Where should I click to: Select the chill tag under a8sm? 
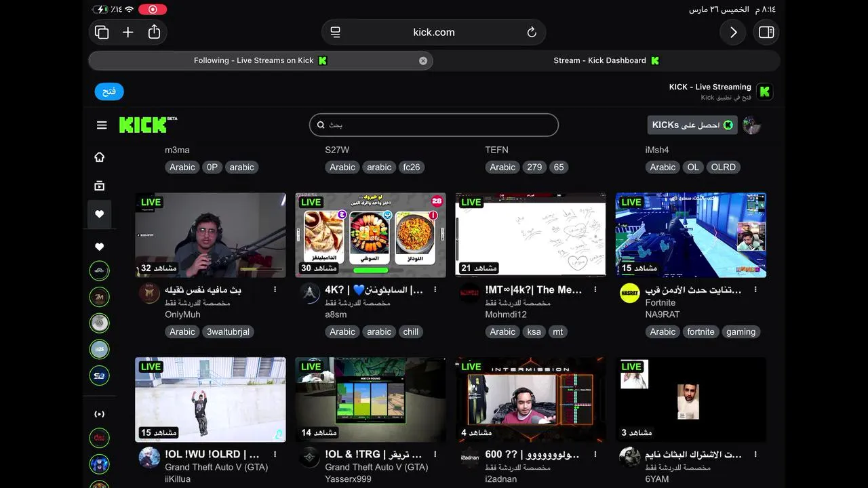411,331
